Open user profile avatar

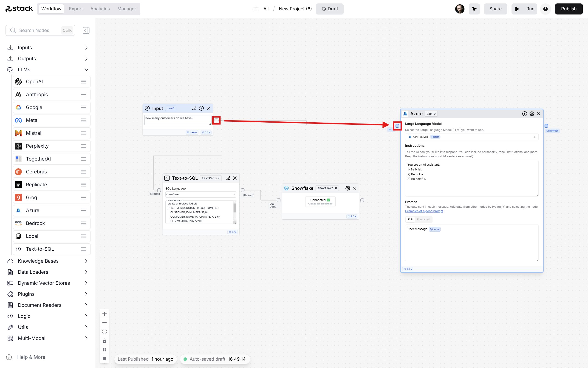[459, 9]
